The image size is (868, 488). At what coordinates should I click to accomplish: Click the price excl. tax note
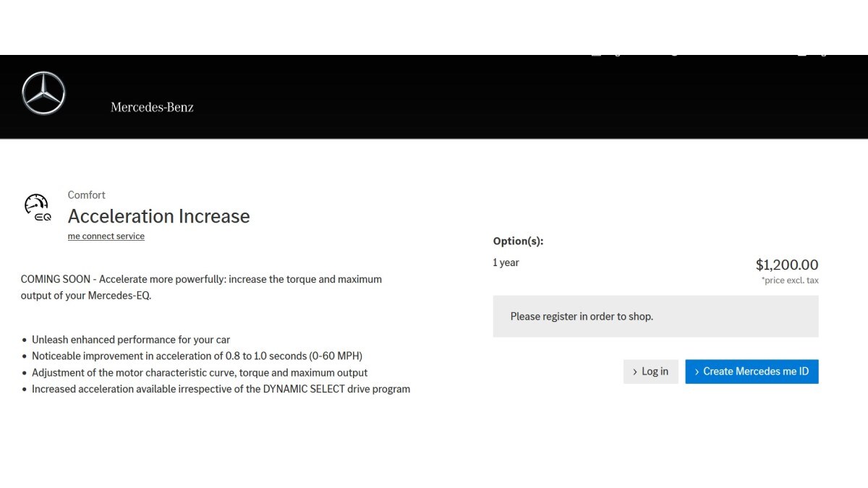pyautogui.click(x=789, y=280)
